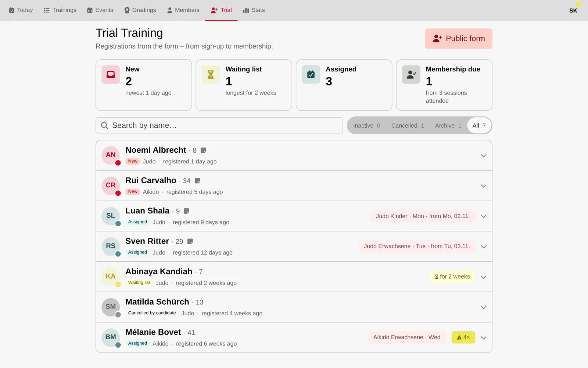Select the Waiting list card title
Image resolution: width=588 pixels, height=368 pixels.
(244, 69)
